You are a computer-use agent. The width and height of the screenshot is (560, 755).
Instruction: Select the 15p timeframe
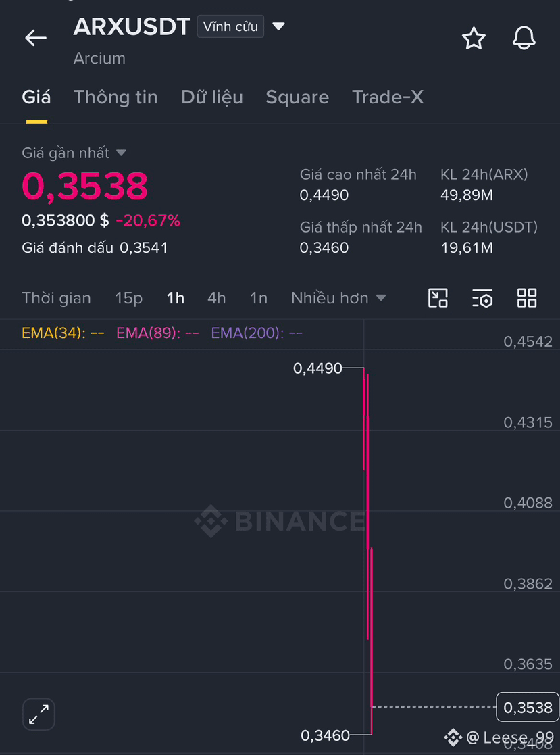point(128,299)
